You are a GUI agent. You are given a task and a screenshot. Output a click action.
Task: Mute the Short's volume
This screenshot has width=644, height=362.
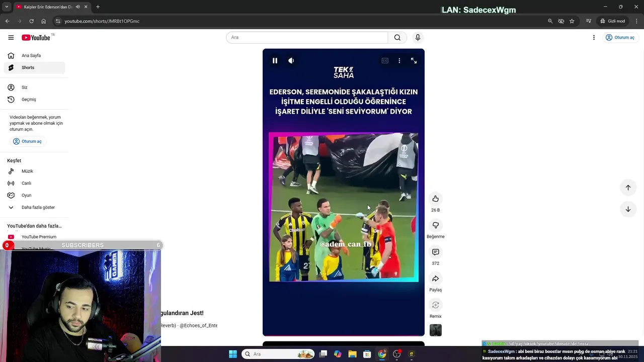pyautogui.click(x=291, y=60)
